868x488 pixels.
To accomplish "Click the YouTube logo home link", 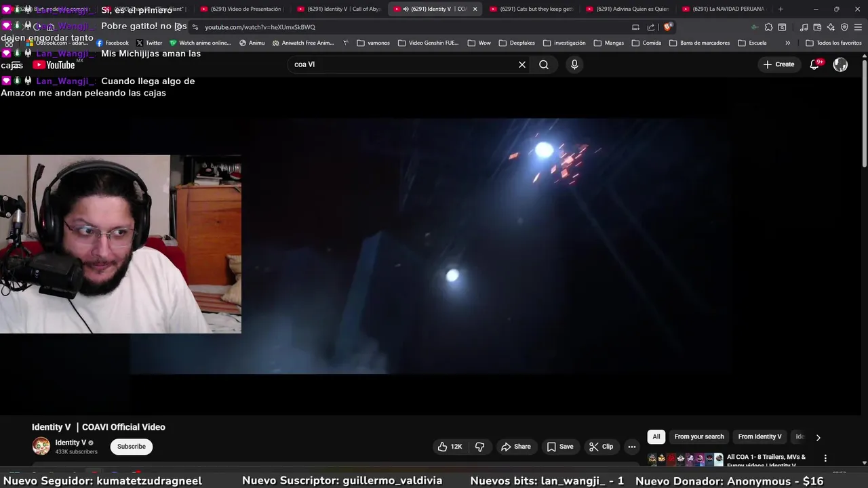I will pos(54,65).
